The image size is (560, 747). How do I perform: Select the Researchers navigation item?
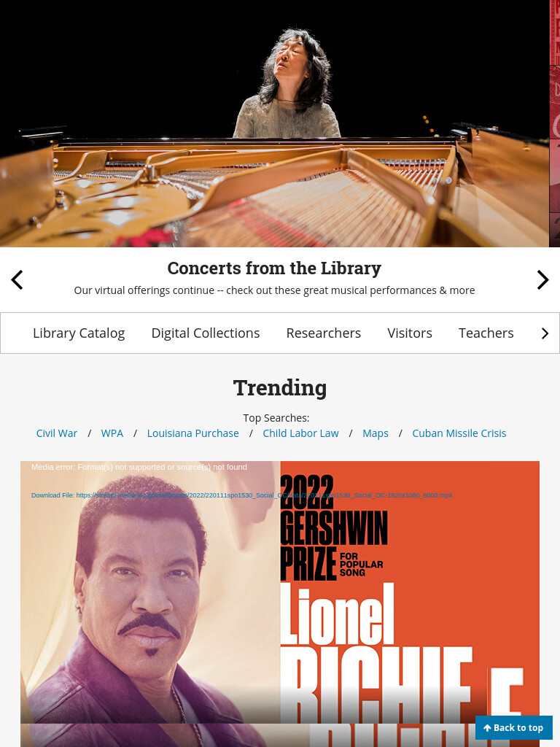point(323,333)
